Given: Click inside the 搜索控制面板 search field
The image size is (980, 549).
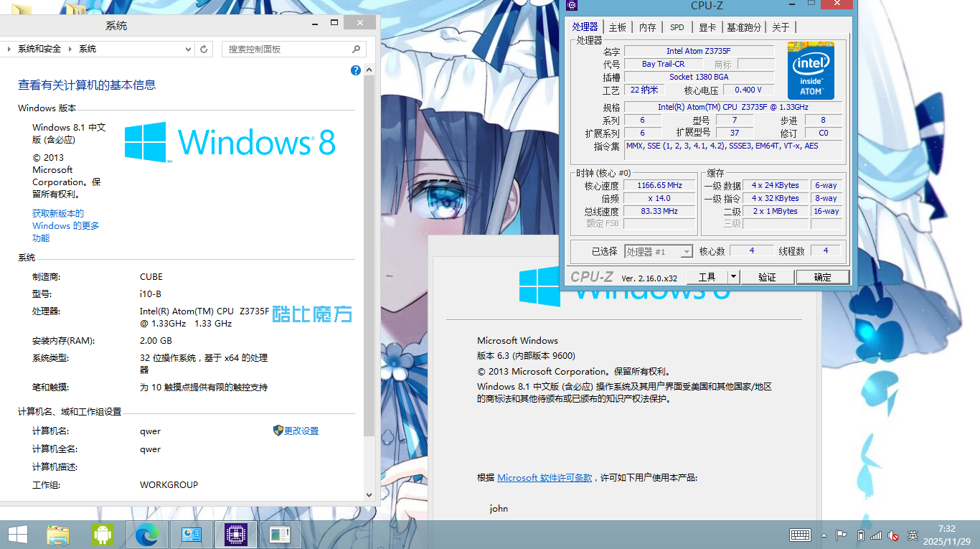Looking at the screenshot, I should point(287,49).
